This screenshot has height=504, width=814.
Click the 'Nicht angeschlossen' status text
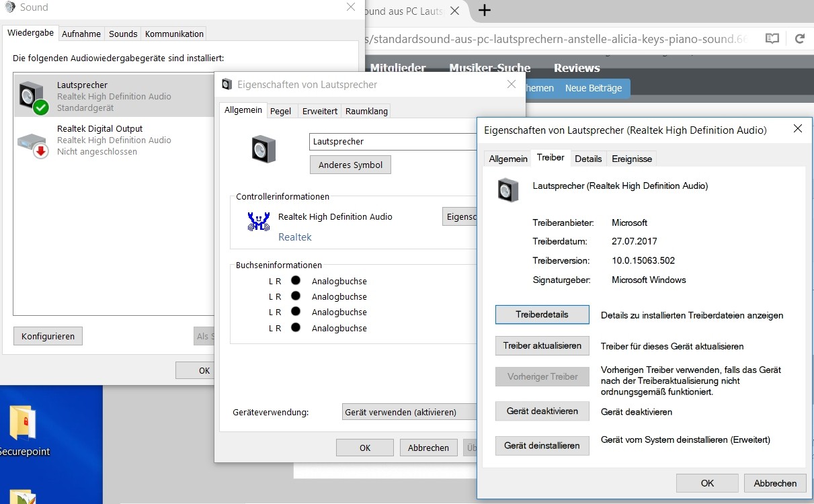coord(97,152)
